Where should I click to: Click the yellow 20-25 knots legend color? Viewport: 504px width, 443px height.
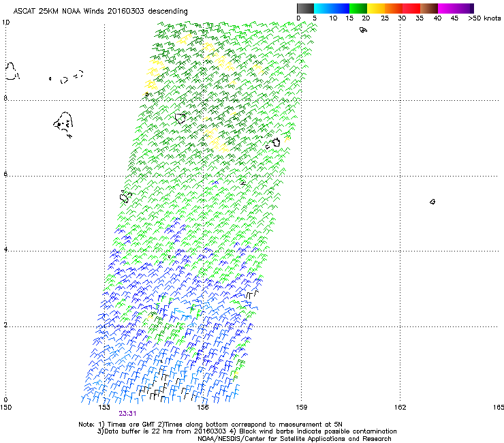click(376, 8)
